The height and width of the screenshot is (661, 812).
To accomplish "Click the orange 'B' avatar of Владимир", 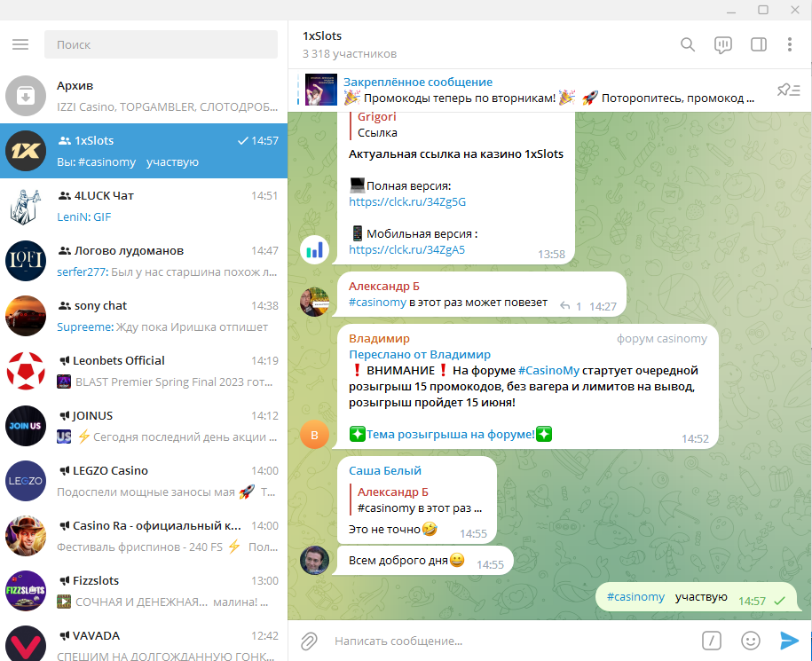I will (314, 435).
